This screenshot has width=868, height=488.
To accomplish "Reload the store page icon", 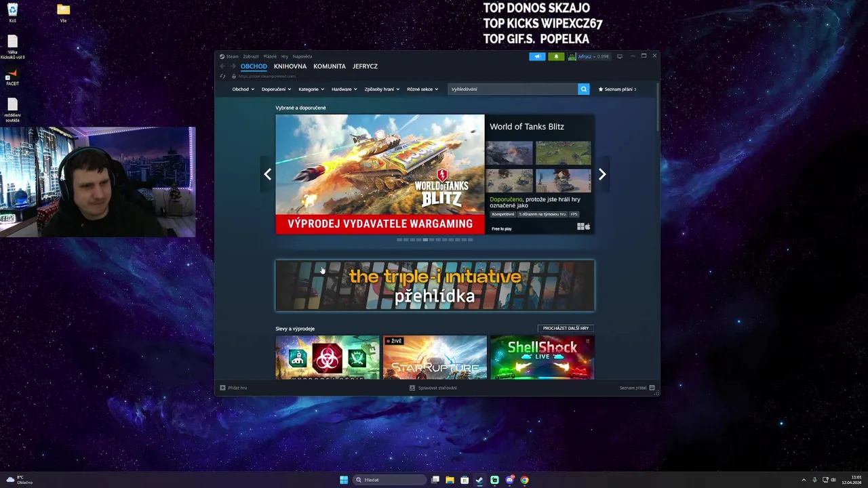I will click(222, 76).
